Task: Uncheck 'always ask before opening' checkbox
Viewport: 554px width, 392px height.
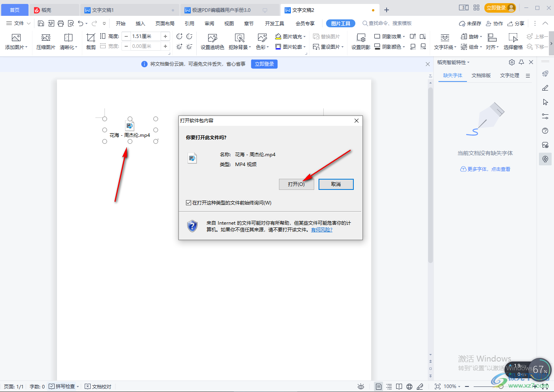Action: 188,203
